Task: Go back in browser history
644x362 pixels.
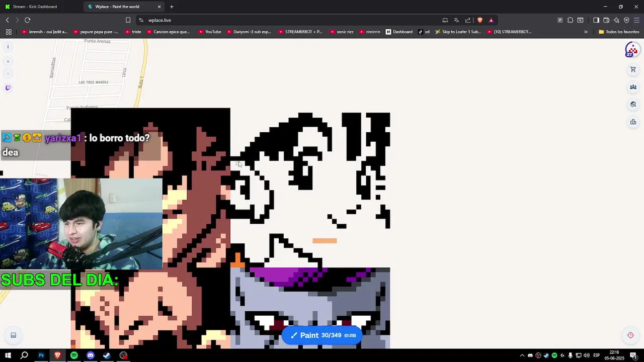Action: click(8, 20)
